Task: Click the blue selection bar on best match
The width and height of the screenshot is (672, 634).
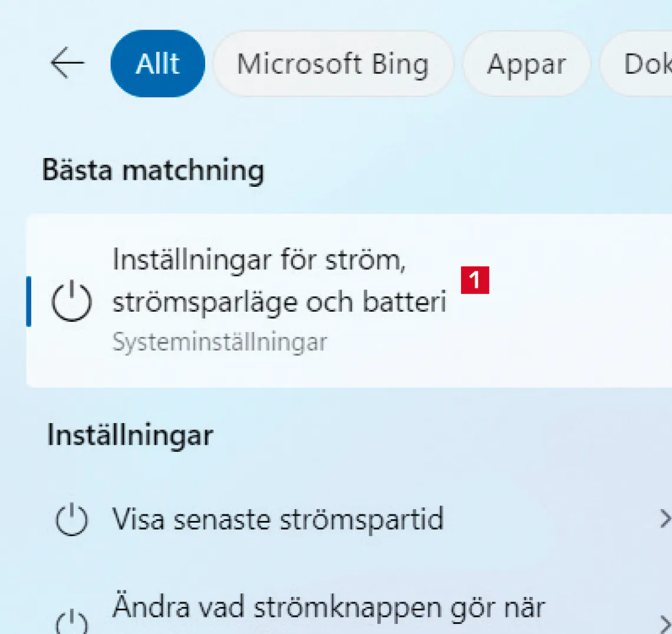Action: [28, 301]
